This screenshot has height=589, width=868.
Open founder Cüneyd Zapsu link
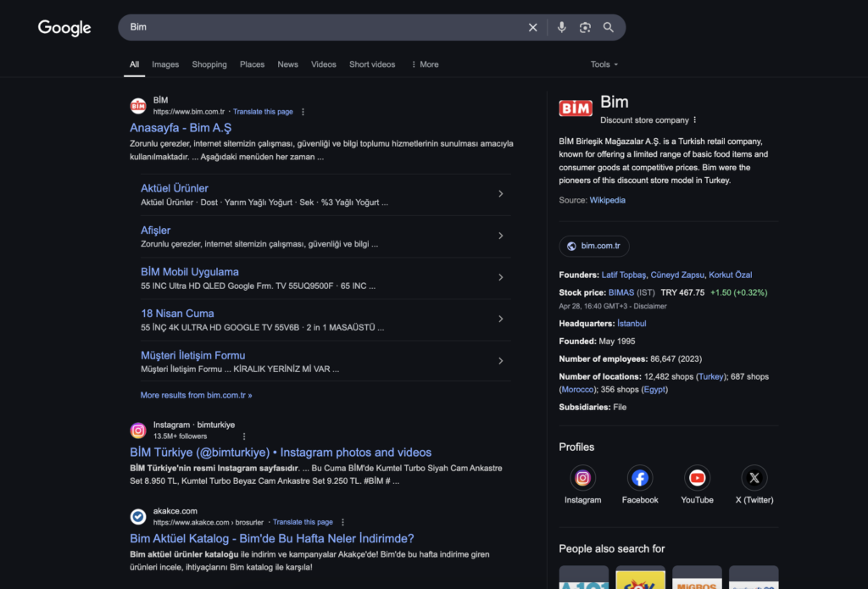[x=677, y=275]
